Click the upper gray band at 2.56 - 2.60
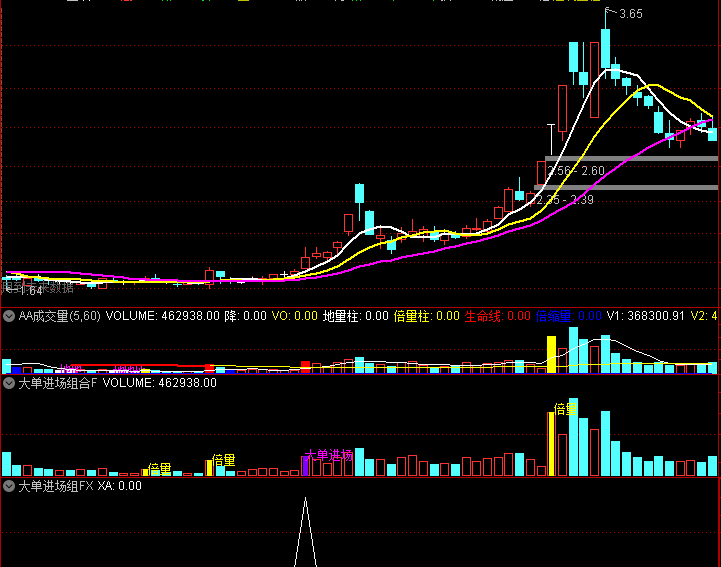 [x=631, y=159]
